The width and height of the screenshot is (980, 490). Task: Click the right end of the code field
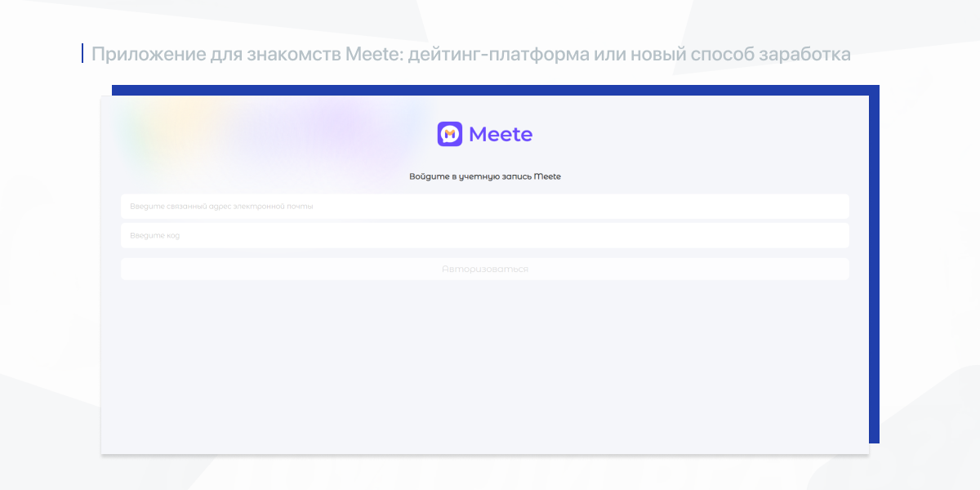point(833,236)
